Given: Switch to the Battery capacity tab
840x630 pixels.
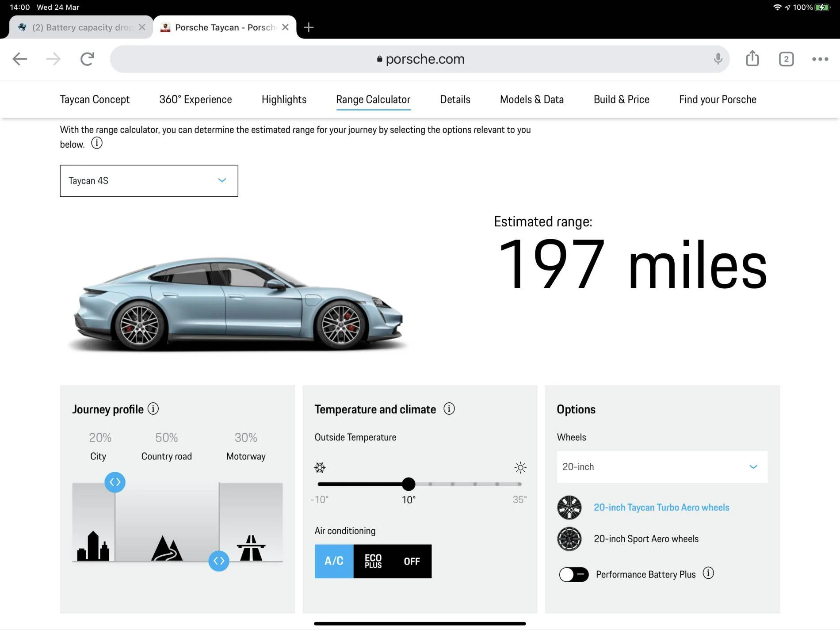Looking at the screenshot, I should (81, 27).
